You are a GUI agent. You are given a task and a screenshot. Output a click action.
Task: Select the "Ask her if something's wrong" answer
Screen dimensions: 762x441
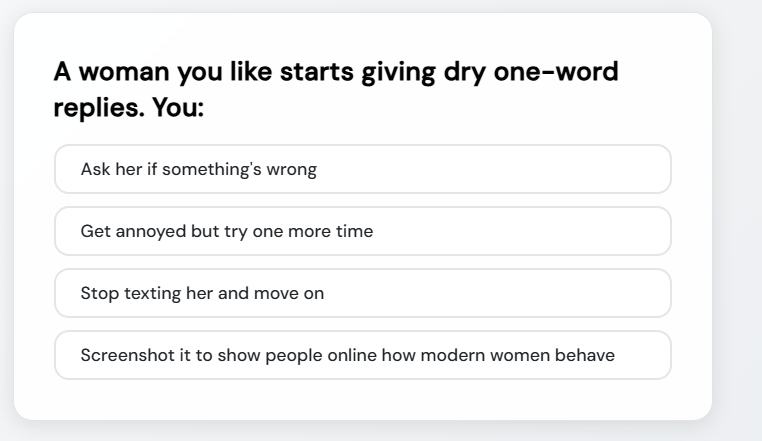click(x=198, y=170)
